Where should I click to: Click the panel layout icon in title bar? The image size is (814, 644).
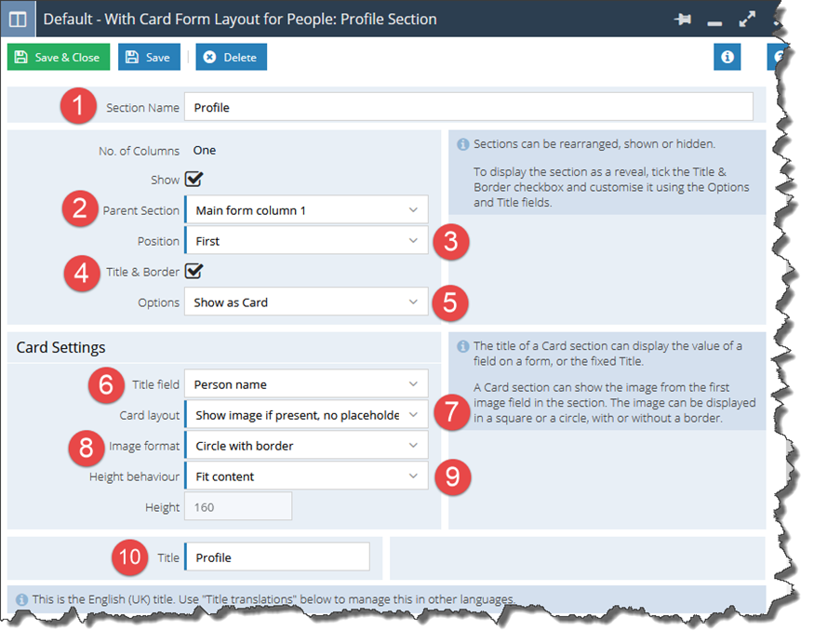pos(18,20)
